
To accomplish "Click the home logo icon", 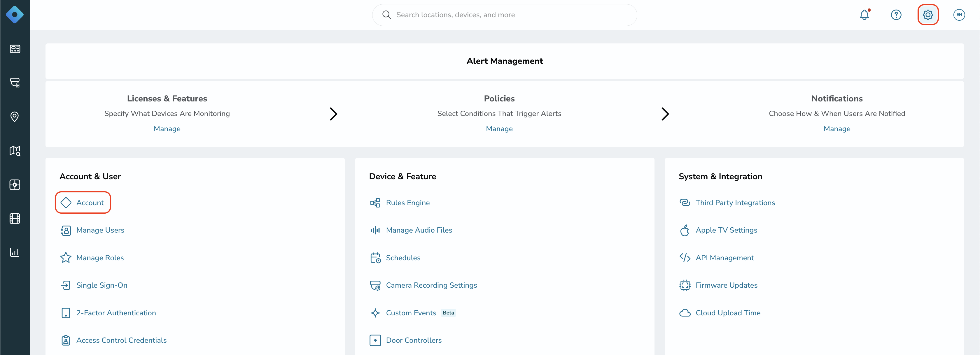I will point(15,15).
